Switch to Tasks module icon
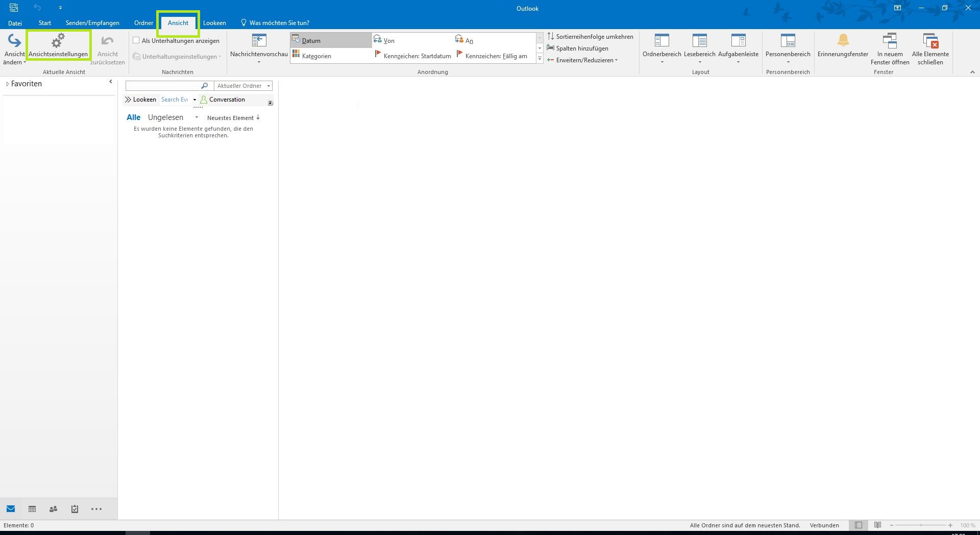This screenshot has height=535, width=980. tap(75, 509)
